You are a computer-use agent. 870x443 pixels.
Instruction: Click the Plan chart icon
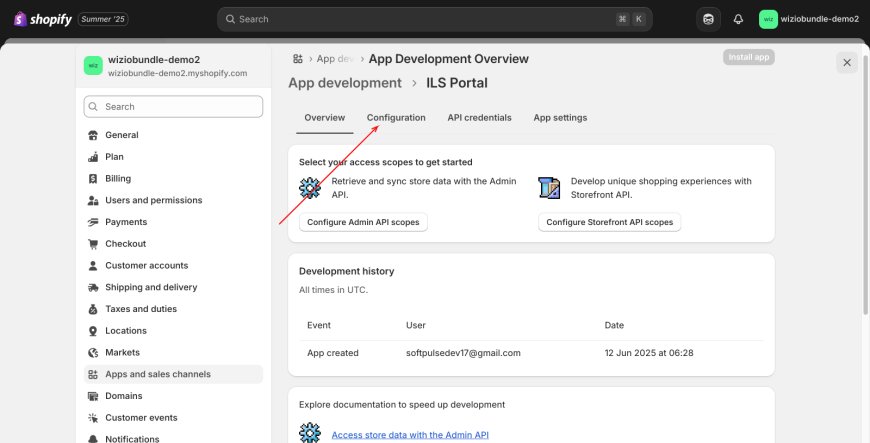click(x=93, y=157)
